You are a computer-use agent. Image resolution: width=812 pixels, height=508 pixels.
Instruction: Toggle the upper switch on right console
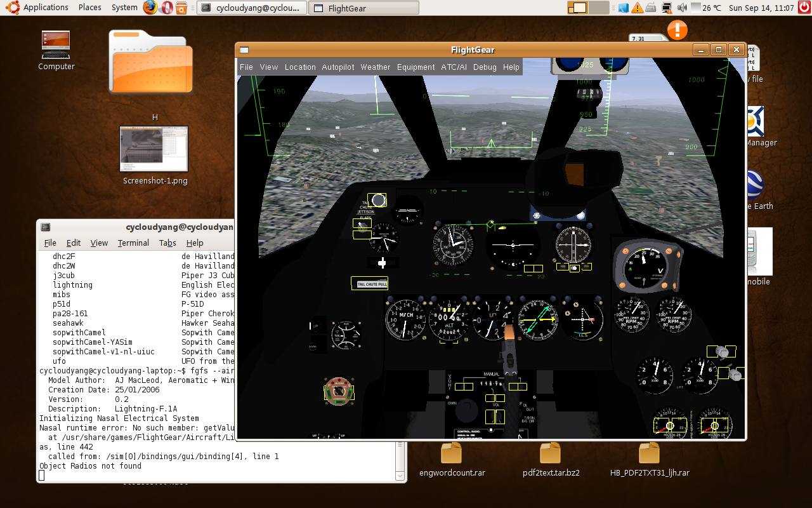(721, 351)
